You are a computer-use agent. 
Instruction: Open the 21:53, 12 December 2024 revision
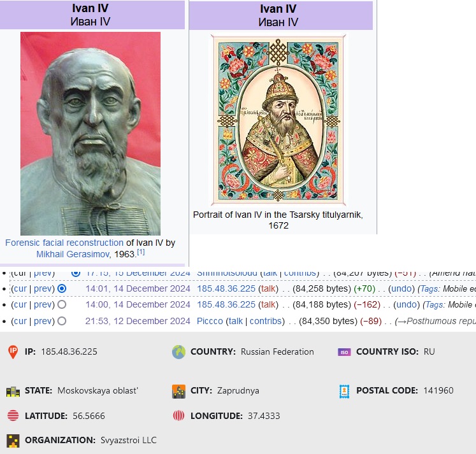138,321
